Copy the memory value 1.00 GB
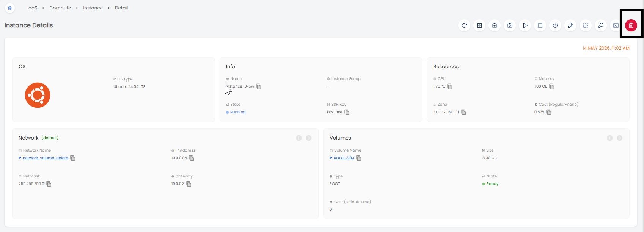 (x=552, y=86)
